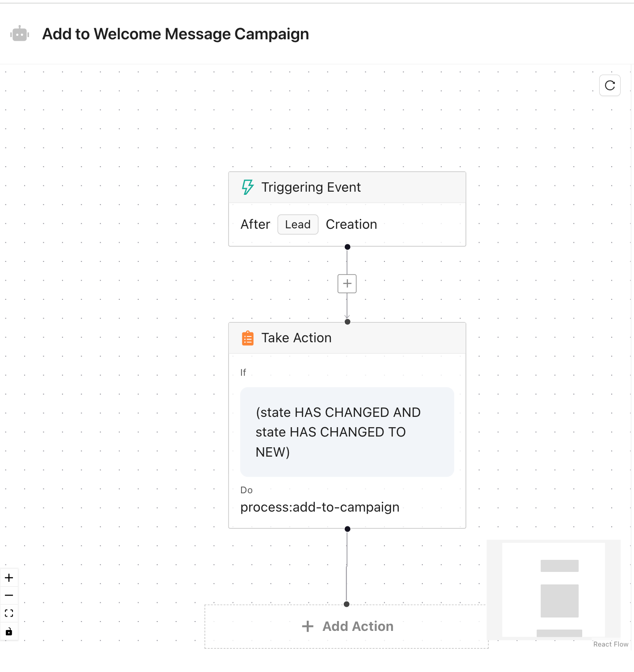This screenshot has height=672, width=634.
Task: Open the state HAS CHANGED condition box
Action: pyautogui.click(x=347, y=432)
